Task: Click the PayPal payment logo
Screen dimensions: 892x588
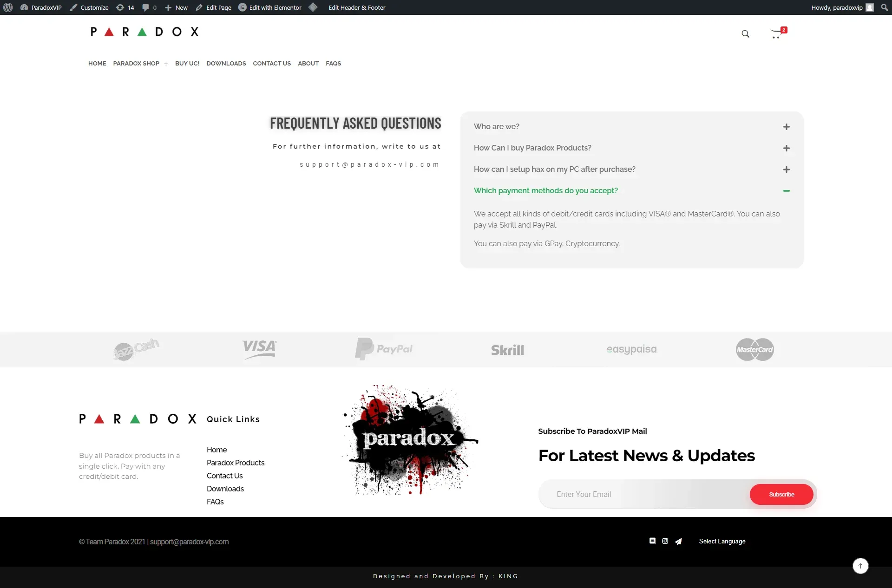Action: coord(384,349)
